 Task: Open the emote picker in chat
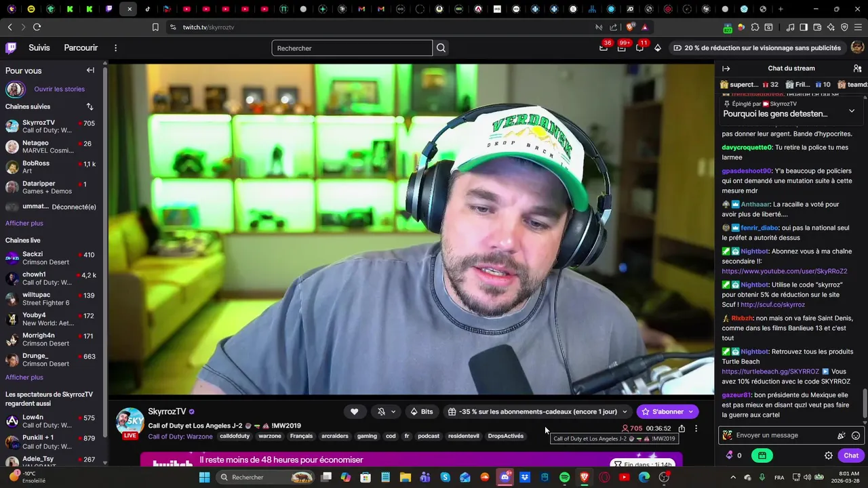click(x=856, y=435)
